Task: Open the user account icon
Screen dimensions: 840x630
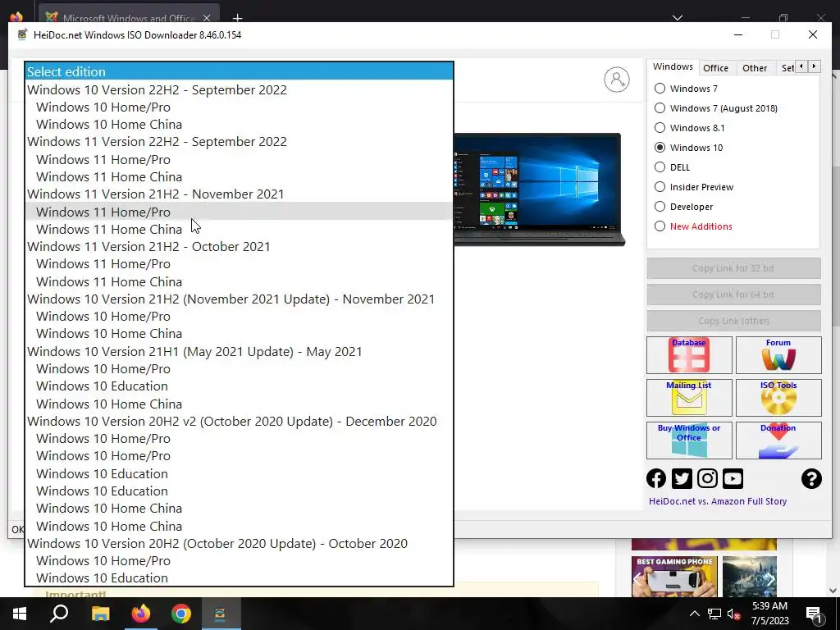Action: coord(617,80)
